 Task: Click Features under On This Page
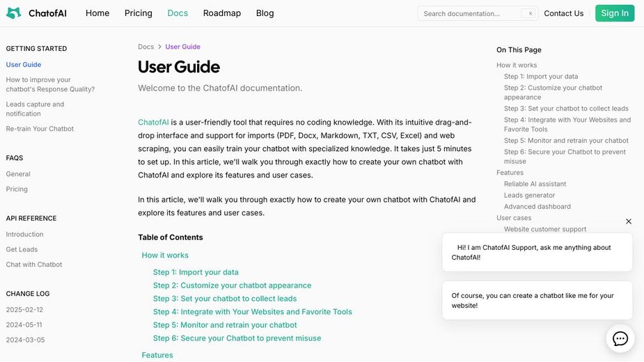[x=510, y=173]
